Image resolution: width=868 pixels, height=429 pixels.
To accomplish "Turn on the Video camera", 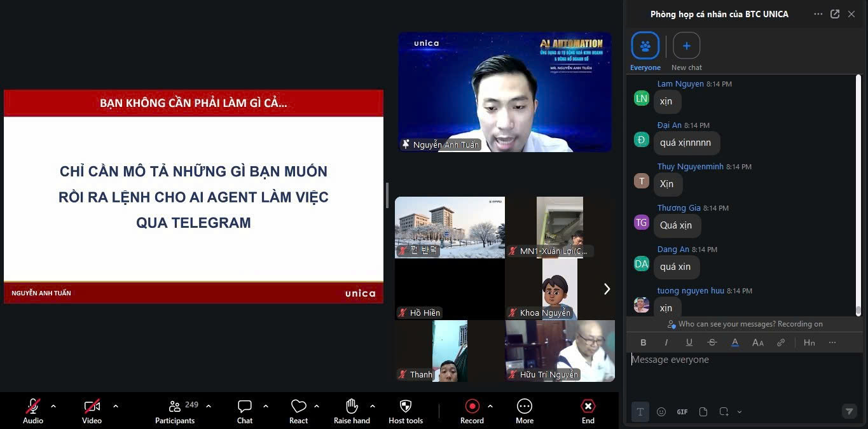I will (92, 411).
